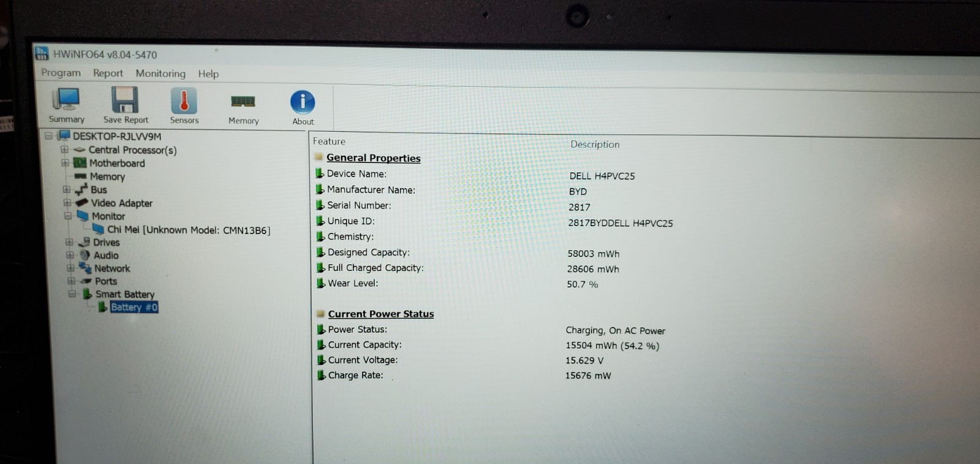Viewport: 980px width, 464px height.
Task: Click the DELL H4PVC25 device name value
Action: [602, 176]
